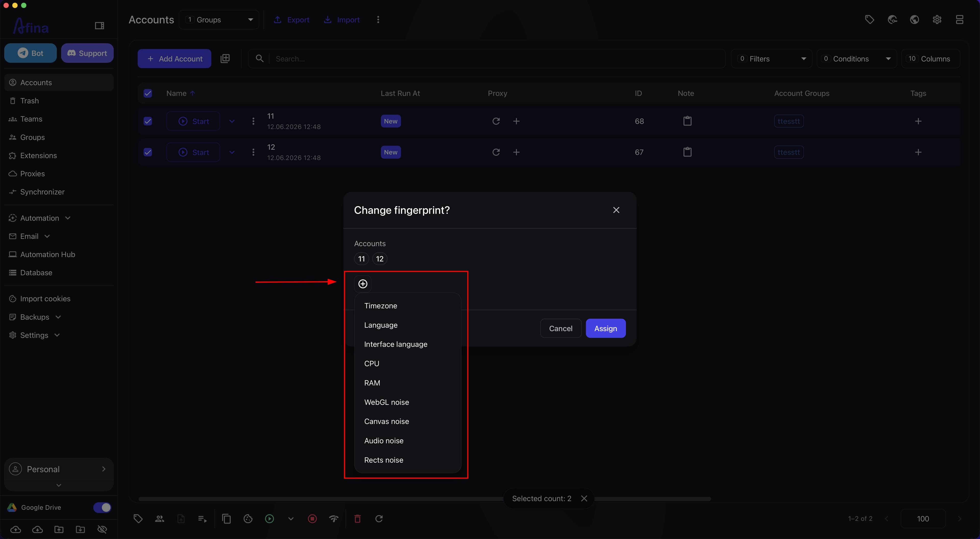Viewport: 980px width, 539px height.
Task: Click the accounts search field
Action: point(487,59)
